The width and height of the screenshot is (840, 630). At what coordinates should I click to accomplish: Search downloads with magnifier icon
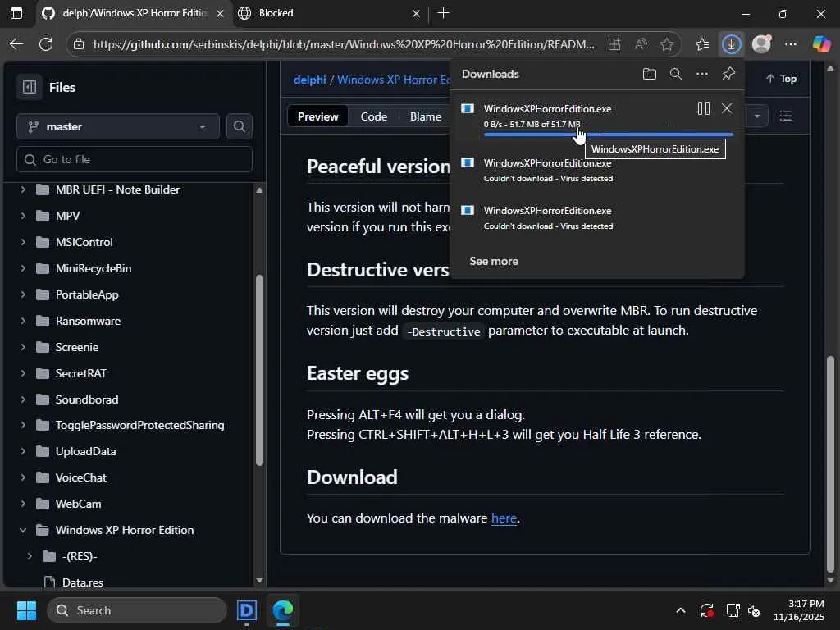pyautogui.click(x=676, y=74)
